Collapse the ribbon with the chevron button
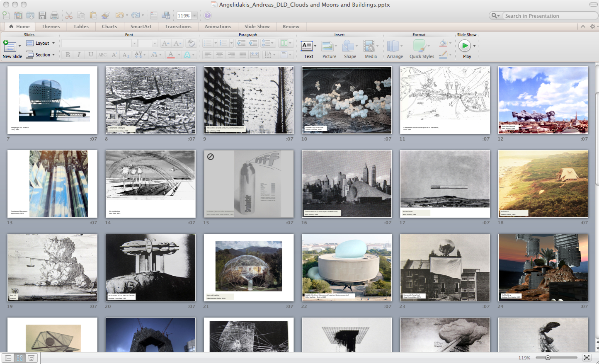This screenshot has width=599, height=364. [583, 27]
